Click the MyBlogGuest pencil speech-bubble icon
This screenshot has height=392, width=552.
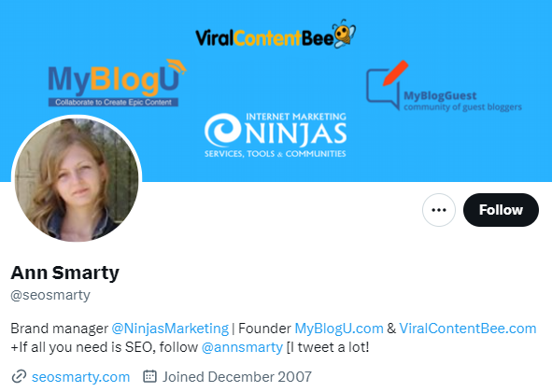[x=387, y=85]
